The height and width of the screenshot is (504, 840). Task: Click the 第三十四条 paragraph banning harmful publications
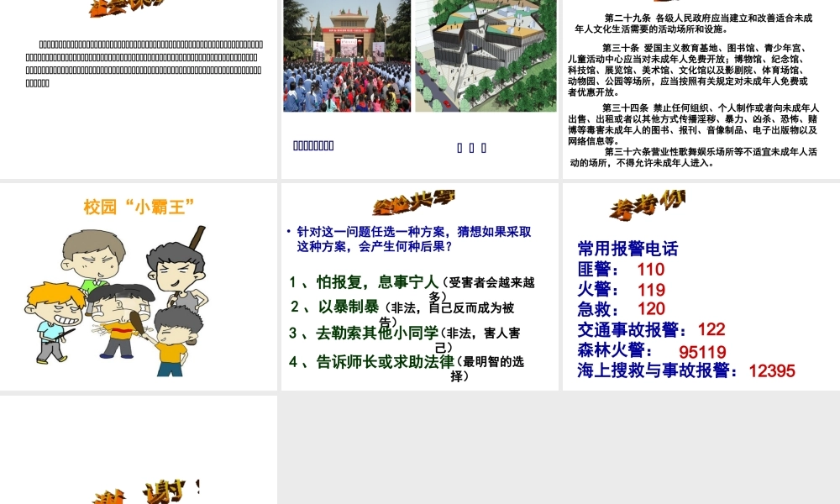tap(693, 124)
